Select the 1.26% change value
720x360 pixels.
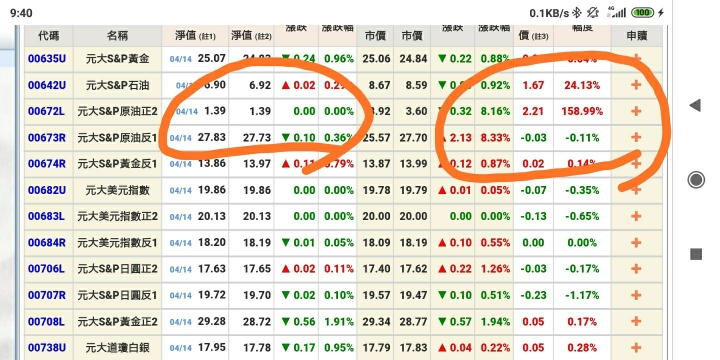click(x=495, y=269)
